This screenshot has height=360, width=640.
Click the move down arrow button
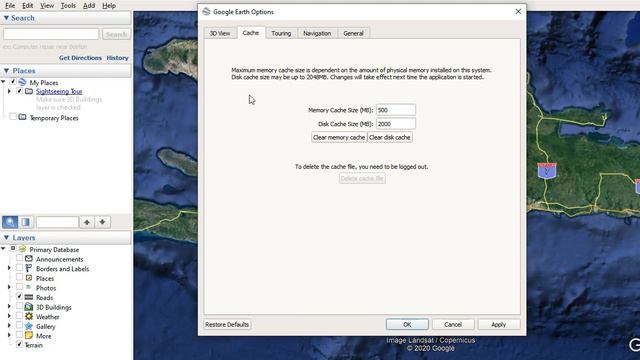tap(102, 222)
